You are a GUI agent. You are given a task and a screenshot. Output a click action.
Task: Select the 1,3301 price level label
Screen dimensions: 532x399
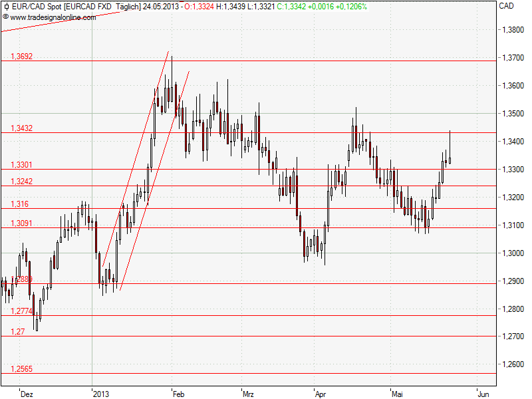(20, 164)
